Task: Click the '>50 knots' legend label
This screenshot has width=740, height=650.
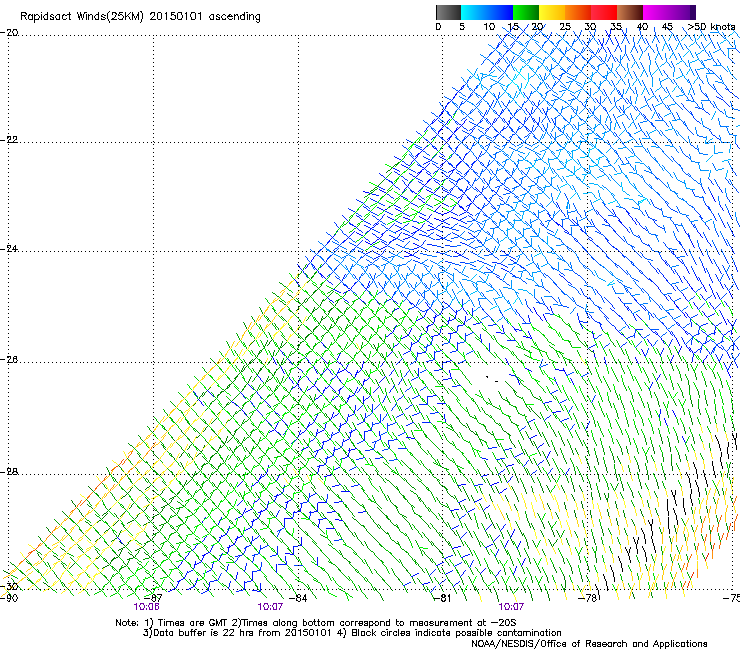Action: point(711,27)
